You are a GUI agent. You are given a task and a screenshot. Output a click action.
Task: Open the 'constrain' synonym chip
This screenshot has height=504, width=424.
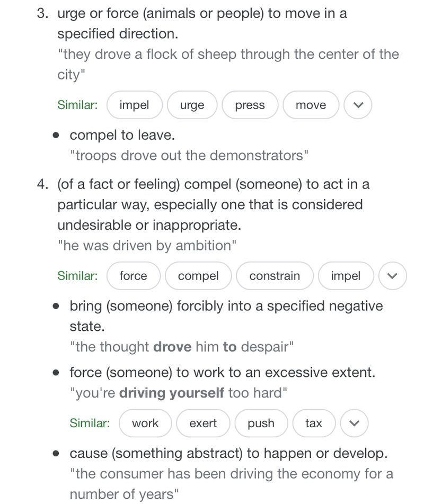275,276
